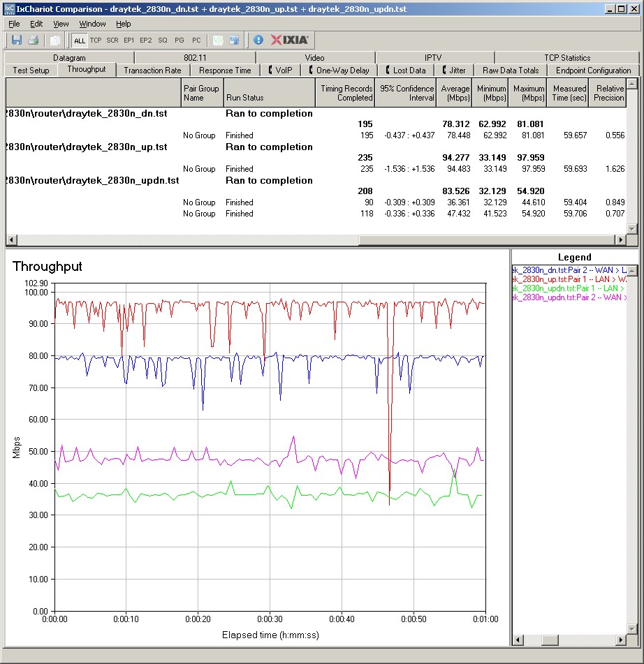Open the Raw Data Totals tab
The height and width of the screenshot is (664, 644).
coord(511,71)
